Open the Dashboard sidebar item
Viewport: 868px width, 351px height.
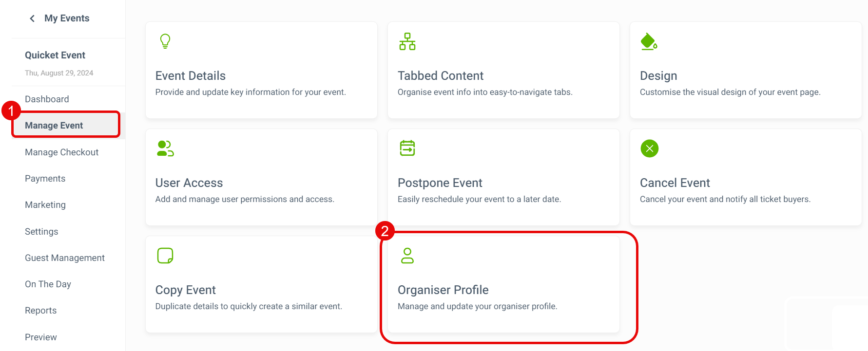pos(47,99)
